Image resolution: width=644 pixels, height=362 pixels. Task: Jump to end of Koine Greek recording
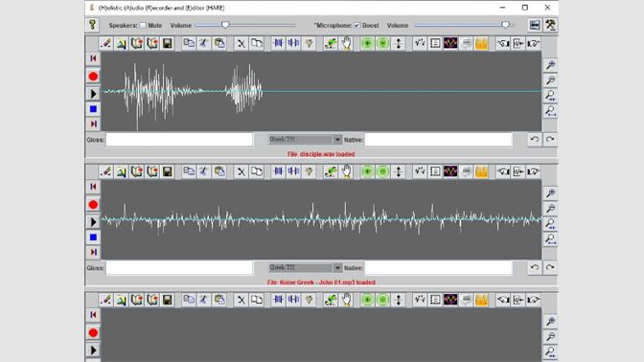click(x=93, y=252)
